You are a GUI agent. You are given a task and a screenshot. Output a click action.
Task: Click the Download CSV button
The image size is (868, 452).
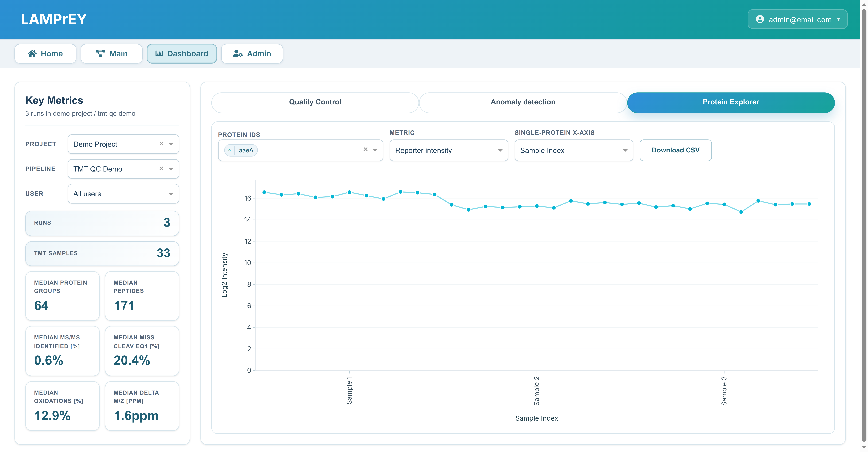[675, 150]
